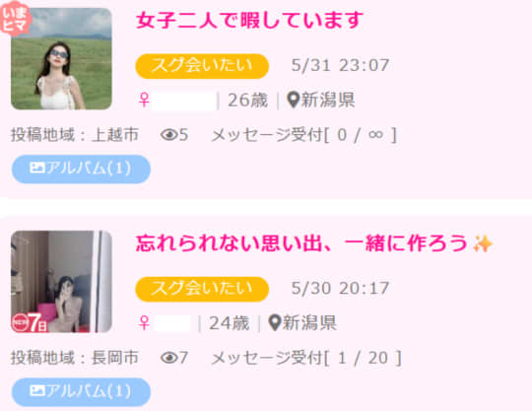The height and width of the screenshot is (411, 532).
Task: Open アルバム(1) of the 上越市 post
Action: pos(81,169)
